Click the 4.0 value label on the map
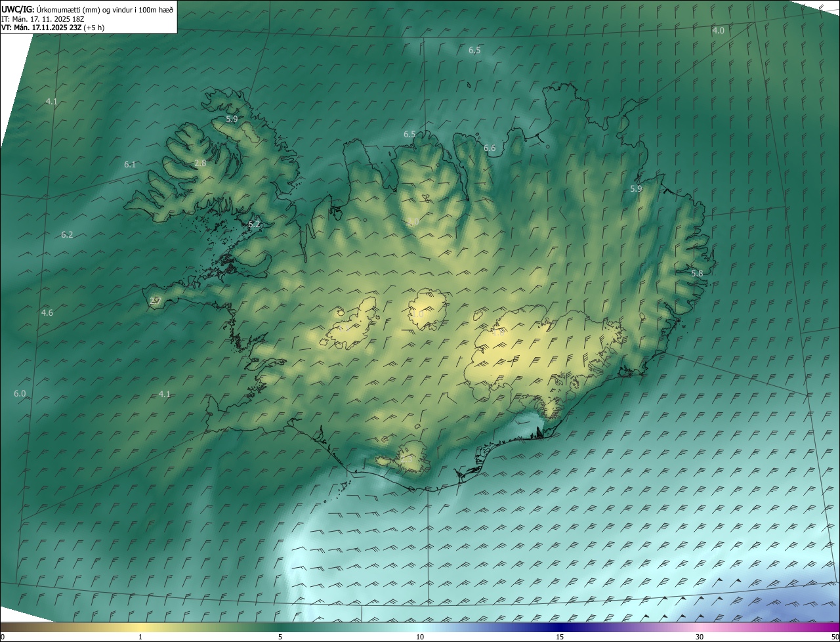Image resolution: width=840 pixels, height=642 pixels. tap(719, 31)
